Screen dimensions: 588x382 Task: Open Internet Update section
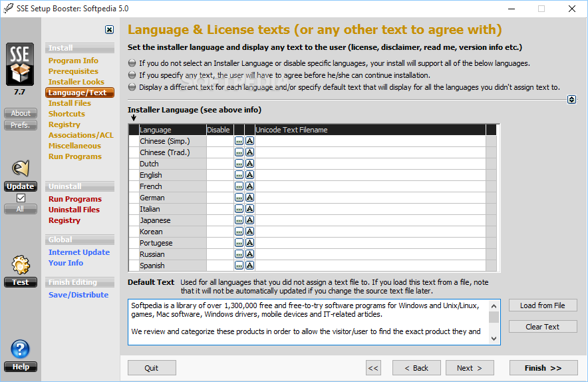point(78,252)
